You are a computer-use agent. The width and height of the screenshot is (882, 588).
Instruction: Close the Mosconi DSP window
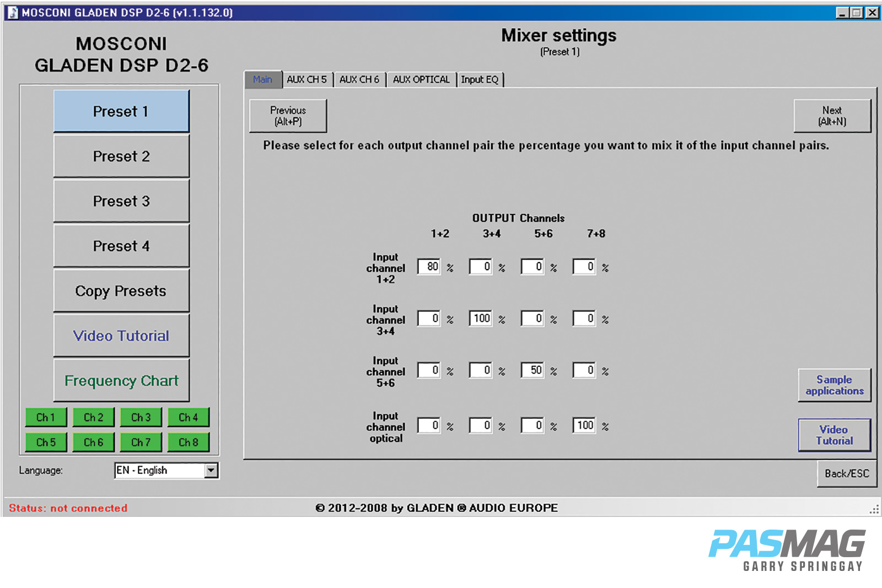click(872, 12)
